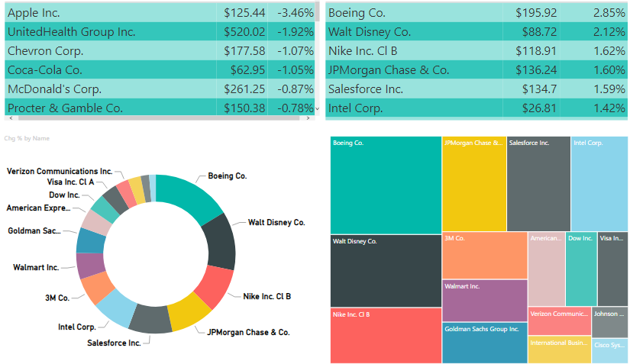This screenshot has width=630, height=364.
Task: Click the scroll-down arrow of left table
Action: pos(318,109)
